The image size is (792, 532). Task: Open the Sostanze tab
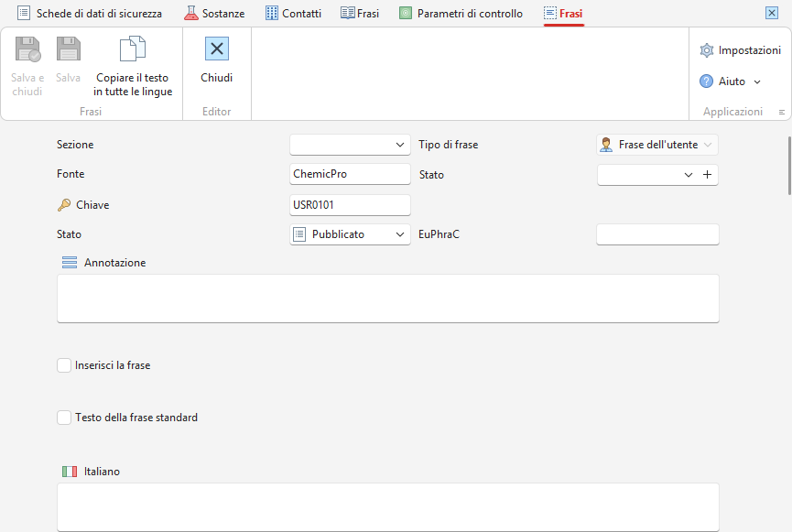[x=214, y=13]
